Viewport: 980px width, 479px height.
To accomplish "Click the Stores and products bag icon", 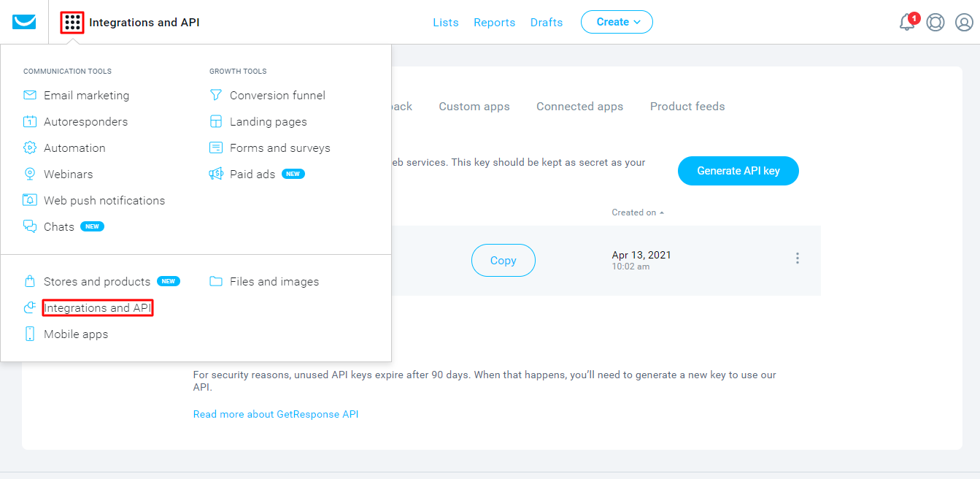I will [x=30, y=282].
